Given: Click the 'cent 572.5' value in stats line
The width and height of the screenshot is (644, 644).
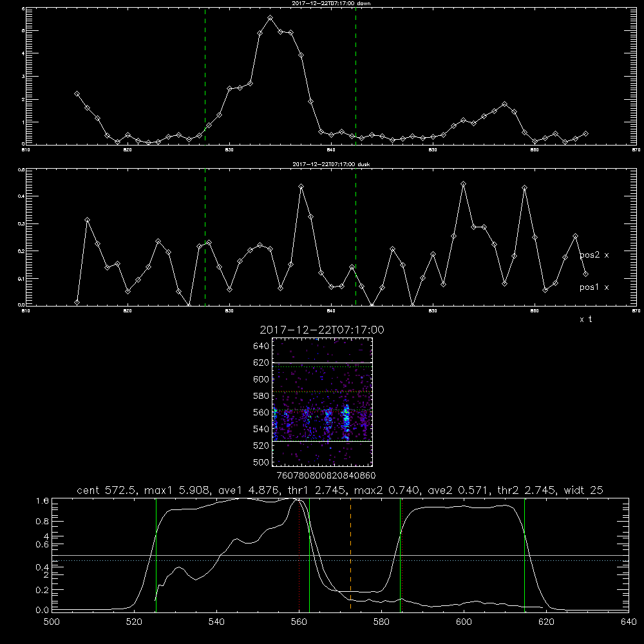Looking at the screenshot, I should (x=108, y=490).
